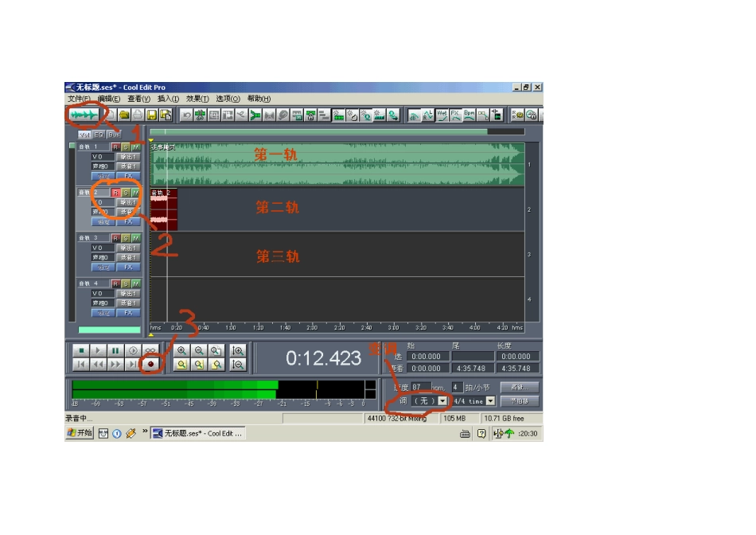The height and width of the screenshot is (535, 756).
Task: Click the Stop playback button
Action: point(81,351)
